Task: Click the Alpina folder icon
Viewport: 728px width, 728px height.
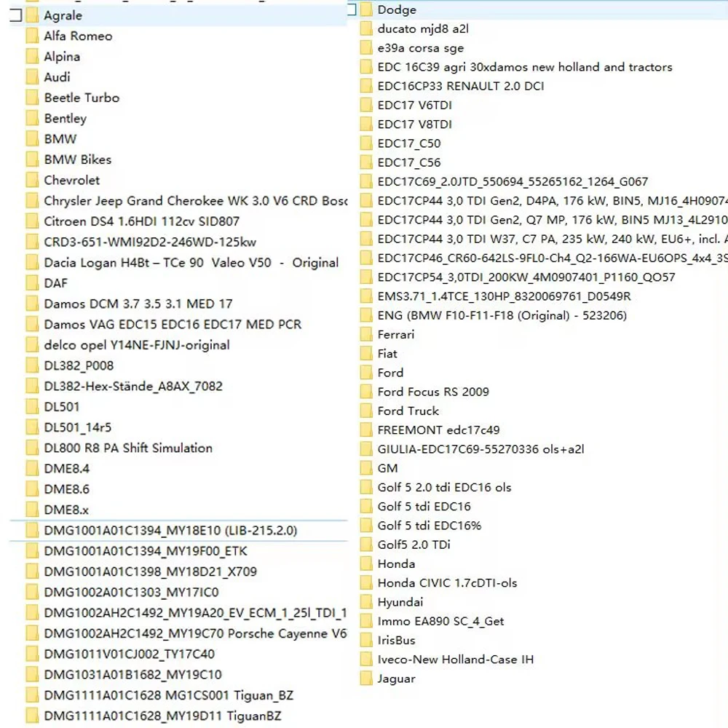Action: [32, 57]
